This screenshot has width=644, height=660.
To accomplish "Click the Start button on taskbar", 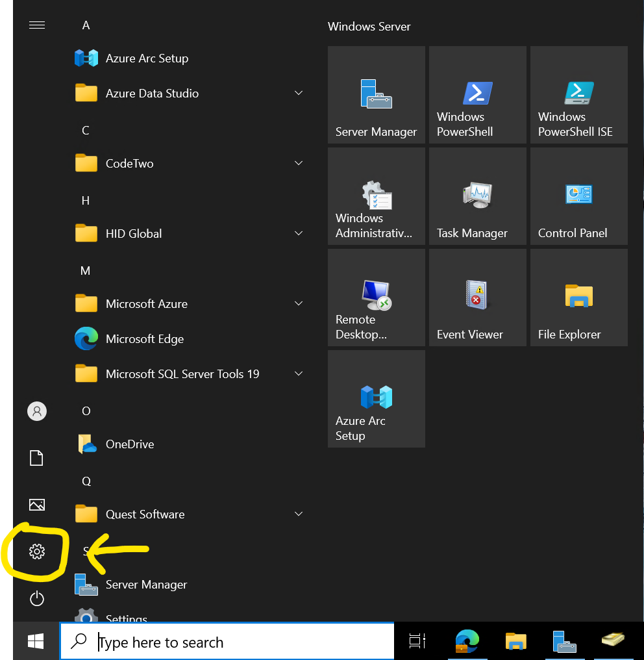I will (x=36, y=642).
